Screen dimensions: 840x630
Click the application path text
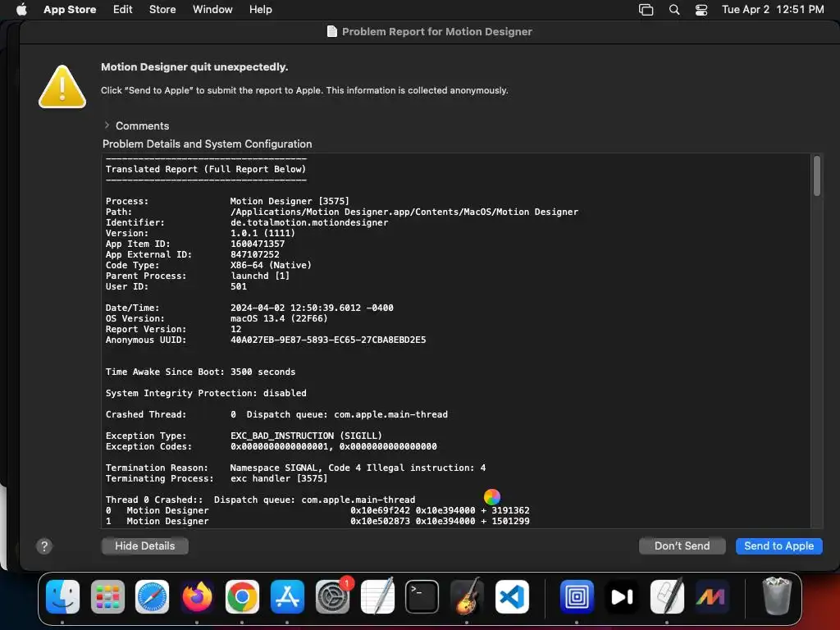tap(404, 212)
